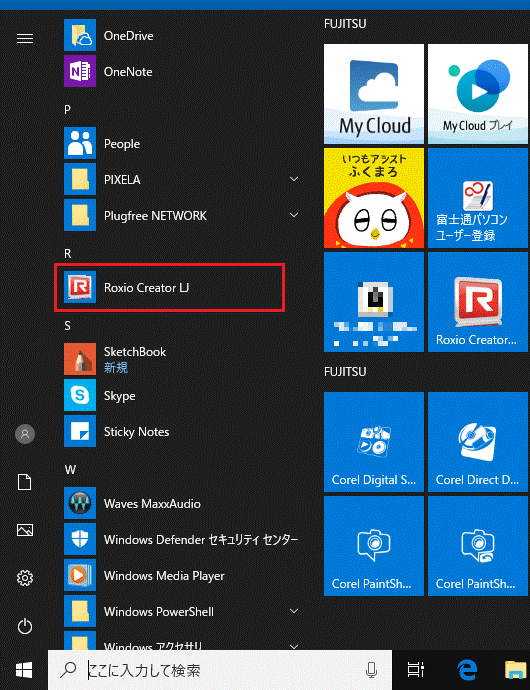The height and width of the screenshot is (690, 530).
Task: Expand the Plugfree NETWORK chevron
Action: pyautogui.click(x=294, y=215)
